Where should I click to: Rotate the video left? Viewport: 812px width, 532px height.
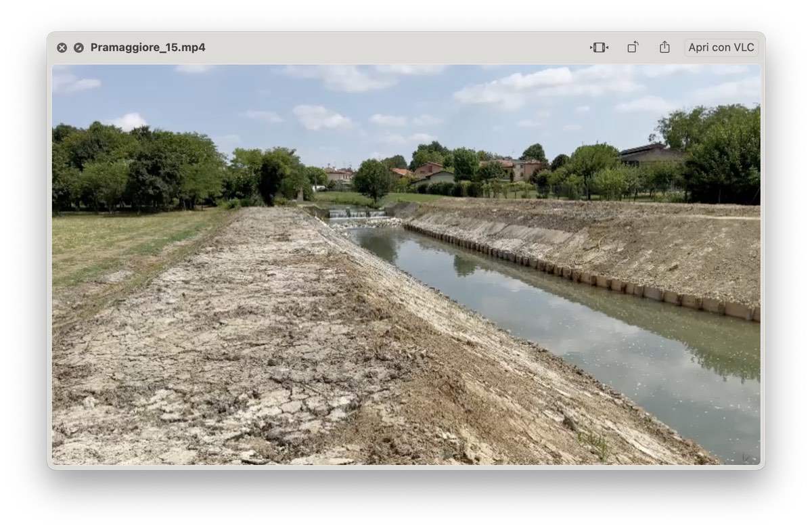633,47
